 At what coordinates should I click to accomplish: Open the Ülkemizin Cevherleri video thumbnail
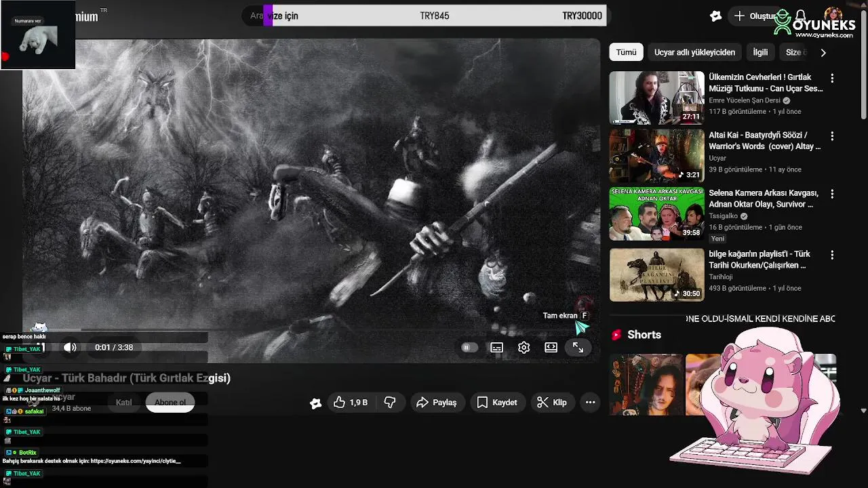[656, 98]
